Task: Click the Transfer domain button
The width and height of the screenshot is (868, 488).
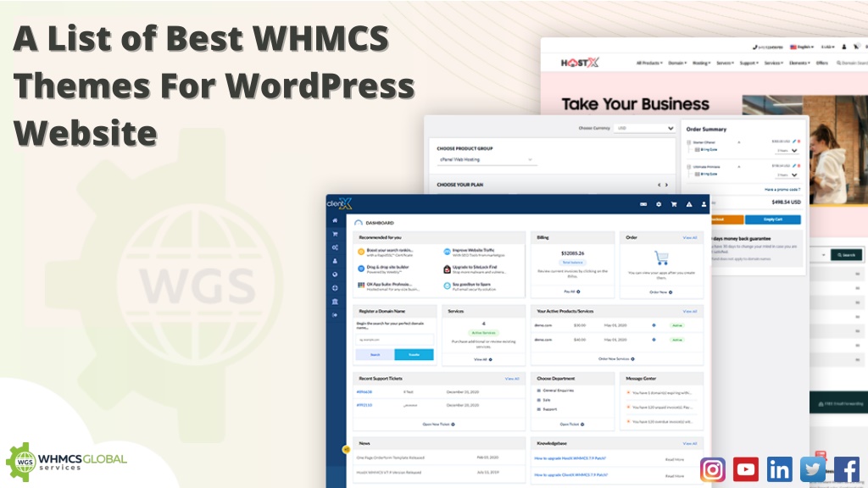Action: tap(414, 355)
